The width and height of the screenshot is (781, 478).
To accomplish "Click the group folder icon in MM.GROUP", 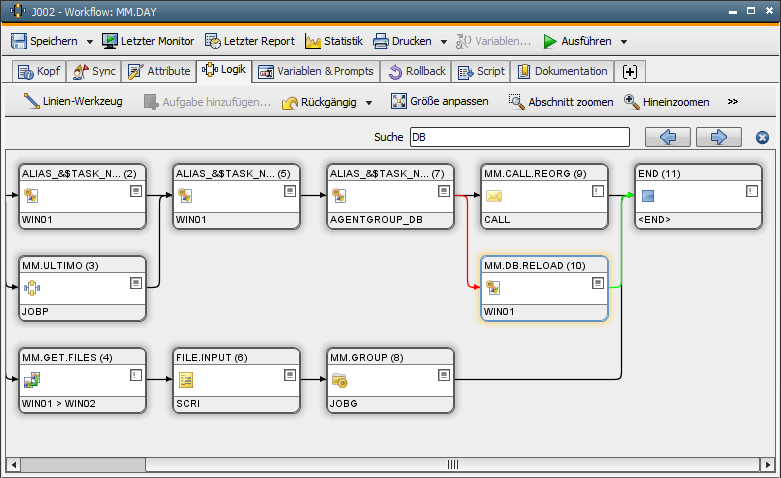I will coord(340,380).
